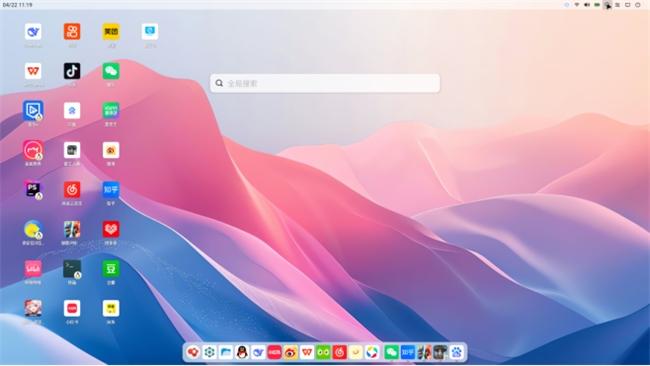Open the orange Kuaishou desktop icon
The width and height of the screenshot is (650, 366).
click(x=72, y=32)
